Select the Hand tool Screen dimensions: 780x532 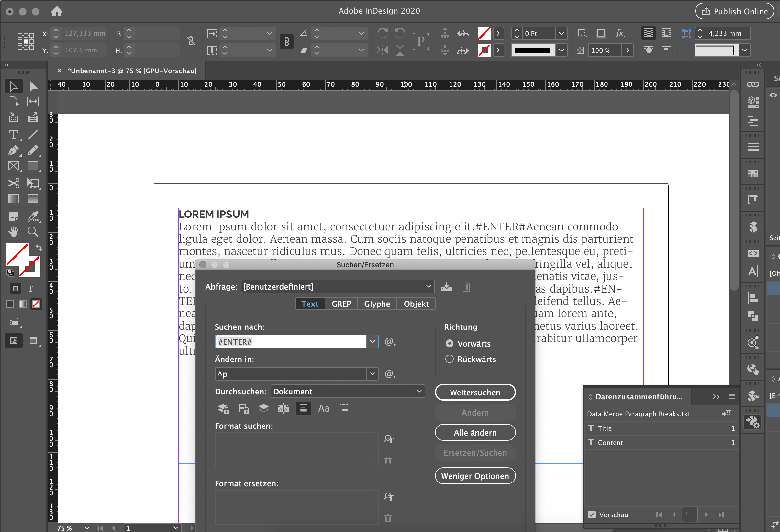point(13,232)
